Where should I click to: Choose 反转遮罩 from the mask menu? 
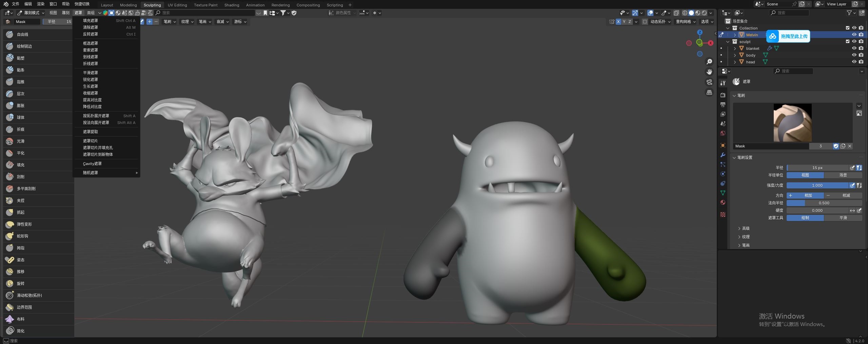coord(91,34)
